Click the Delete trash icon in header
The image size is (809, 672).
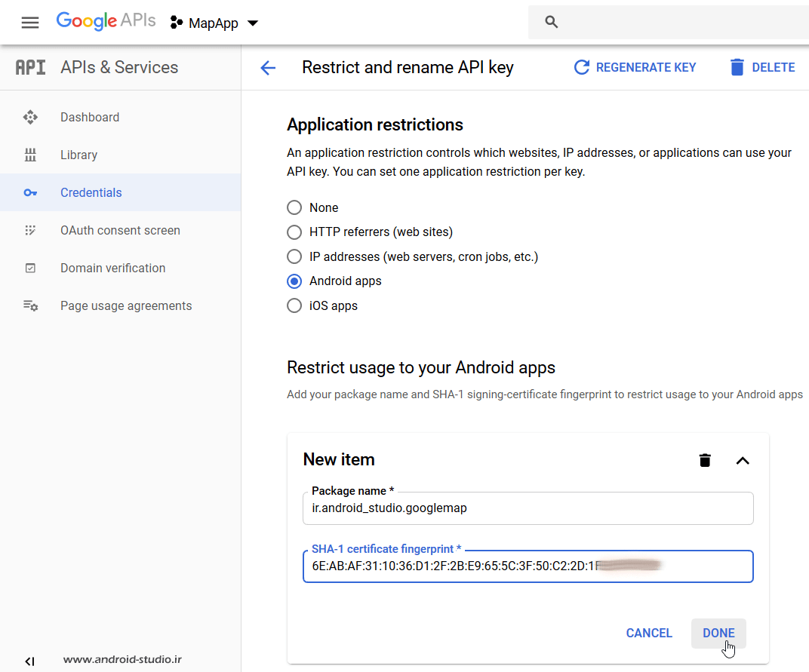pos(737,68)
